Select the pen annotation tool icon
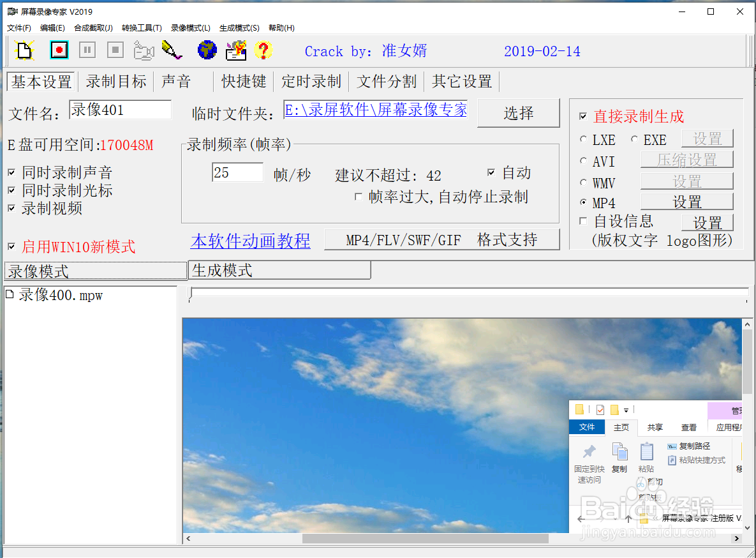Screen dimensions: 756x558 pyautogui.click(x=172, y=50)
